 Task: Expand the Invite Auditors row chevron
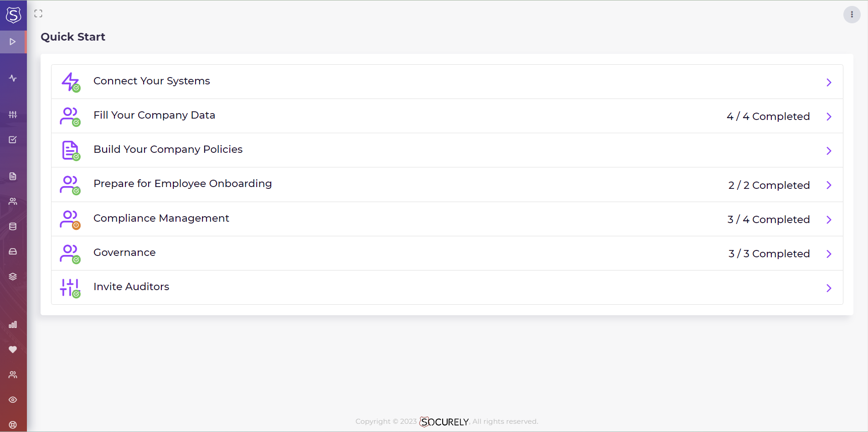click(829, 288)
